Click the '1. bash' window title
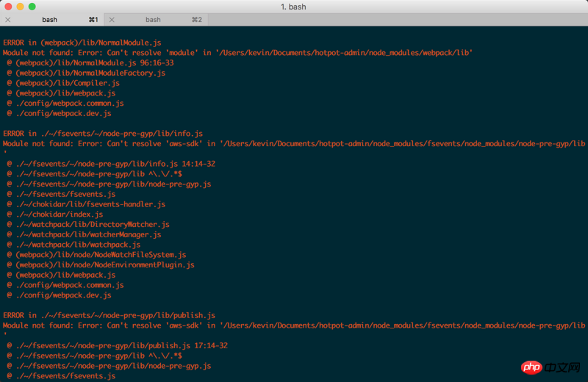 click(294, 7)
